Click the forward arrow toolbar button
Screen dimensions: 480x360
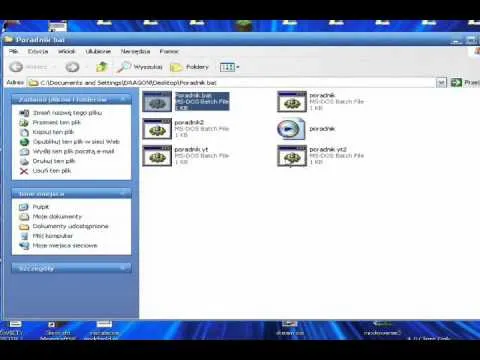72,67
